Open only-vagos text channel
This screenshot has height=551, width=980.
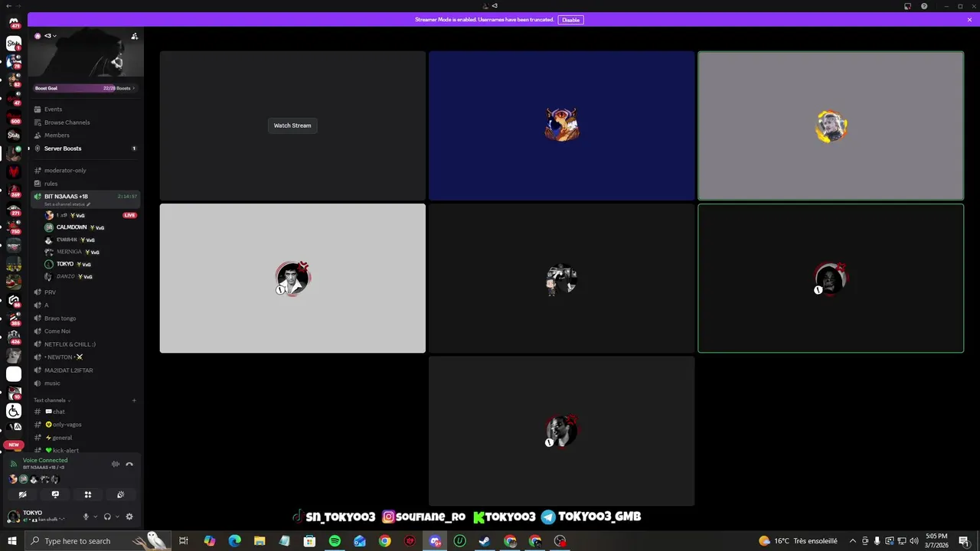85,425
